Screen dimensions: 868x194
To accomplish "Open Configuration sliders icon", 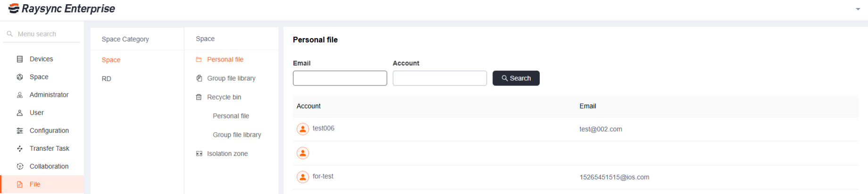I will [20, 131].
